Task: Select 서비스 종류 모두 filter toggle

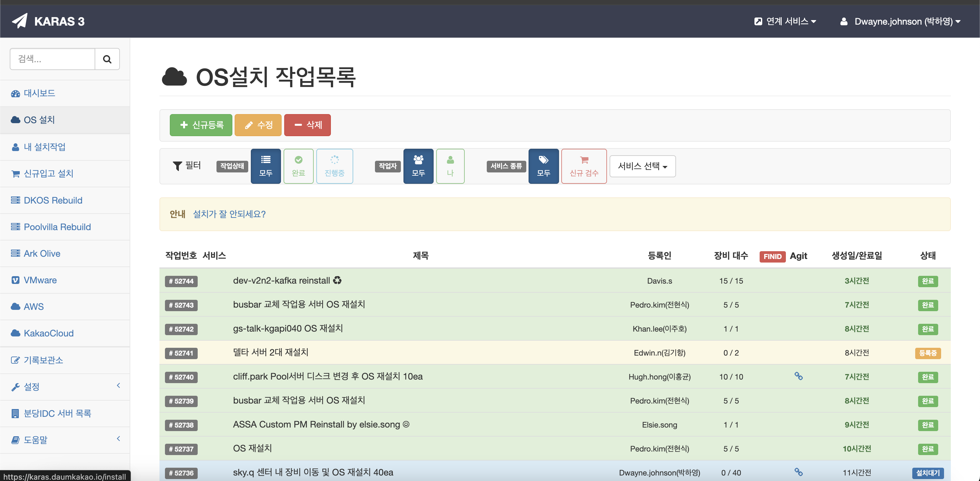Action: pyautogui.click(x=543, y=166)
